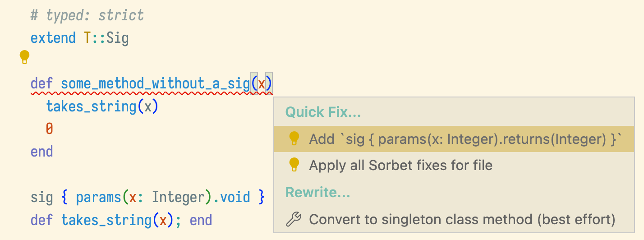This screenshot has height=240, width=644.
Task: Click the extend keyword on second line
Action: 53,38
